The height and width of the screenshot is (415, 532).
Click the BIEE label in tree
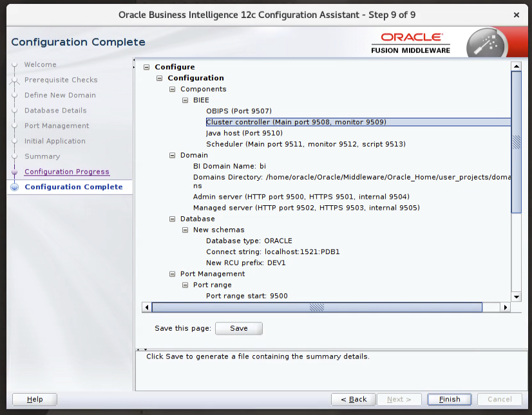coord(201,100)
